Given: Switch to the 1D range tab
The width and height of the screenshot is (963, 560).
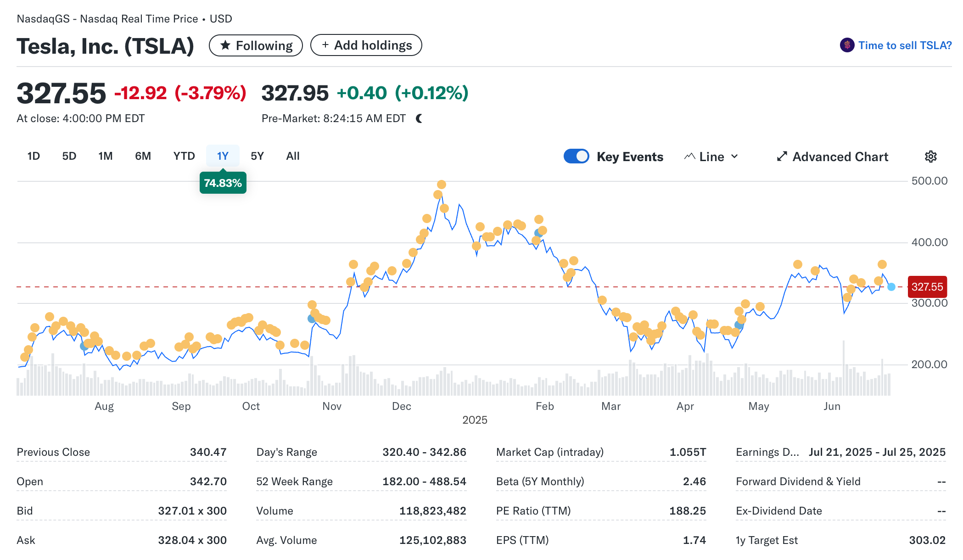Looking at the screenshot, I should click(x=34, y=156).
